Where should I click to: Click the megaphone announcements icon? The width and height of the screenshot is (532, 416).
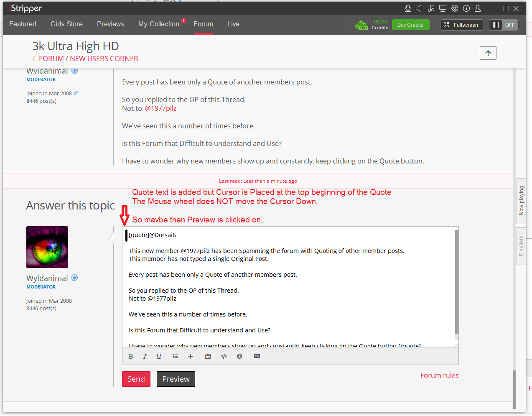[x=419, y=8]
